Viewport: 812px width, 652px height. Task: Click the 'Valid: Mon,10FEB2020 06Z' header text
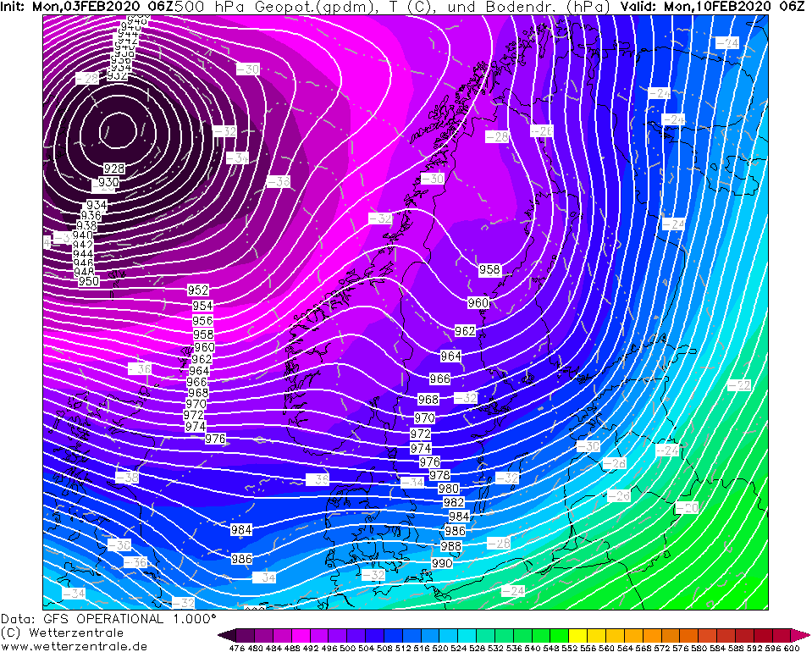click(x=711, y=7)
